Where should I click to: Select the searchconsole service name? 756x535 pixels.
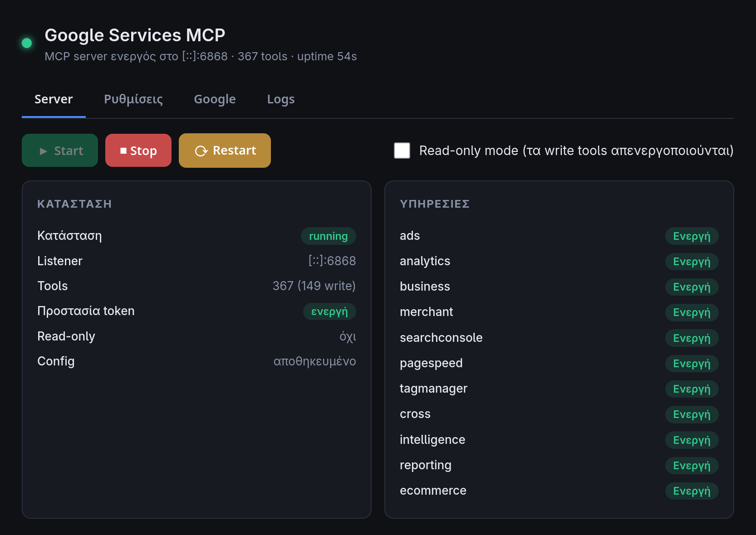pyautogui.click(x=441, y=338)
